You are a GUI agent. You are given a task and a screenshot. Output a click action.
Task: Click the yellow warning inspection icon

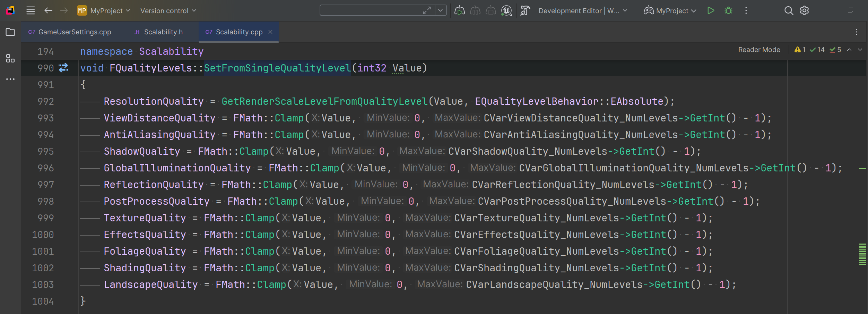(798, 49)
